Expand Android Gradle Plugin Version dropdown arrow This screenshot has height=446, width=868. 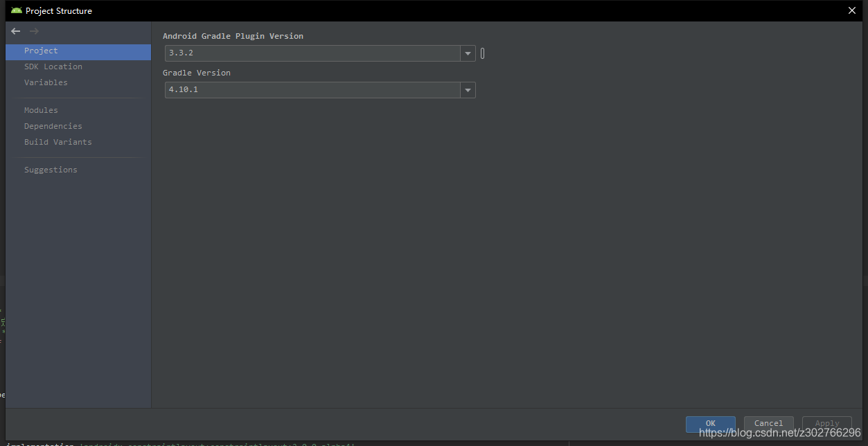pyautogui.click(x=468, y=53)
